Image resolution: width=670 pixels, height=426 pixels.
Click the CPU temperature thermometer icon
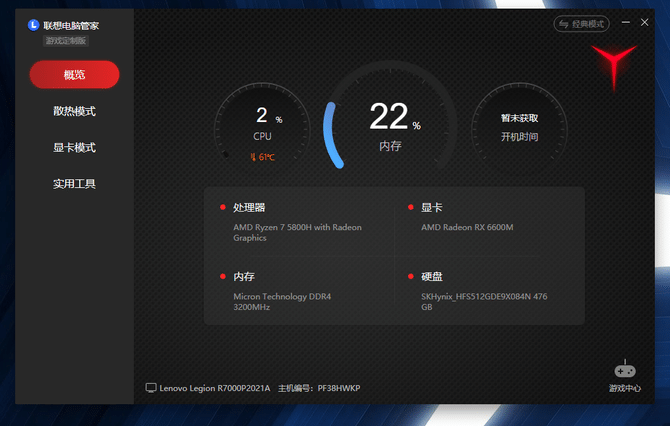[253, 157]
